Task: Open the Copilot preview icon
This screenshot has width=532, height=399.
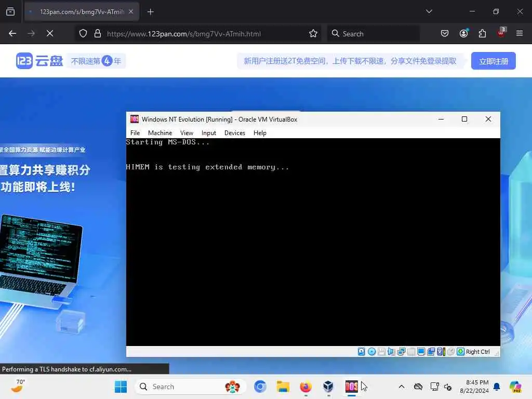Action: tap(515, 387)
